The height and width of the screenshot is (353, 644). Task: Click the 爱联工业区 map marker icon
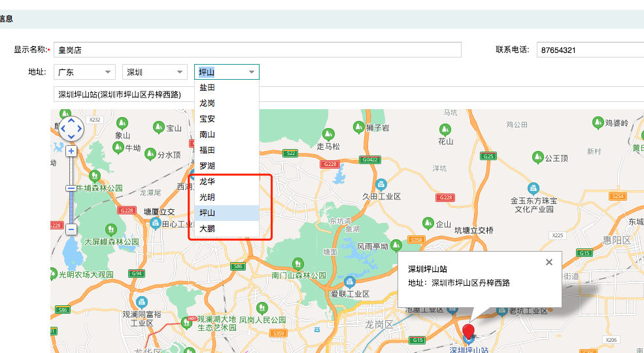click(350, 282)
